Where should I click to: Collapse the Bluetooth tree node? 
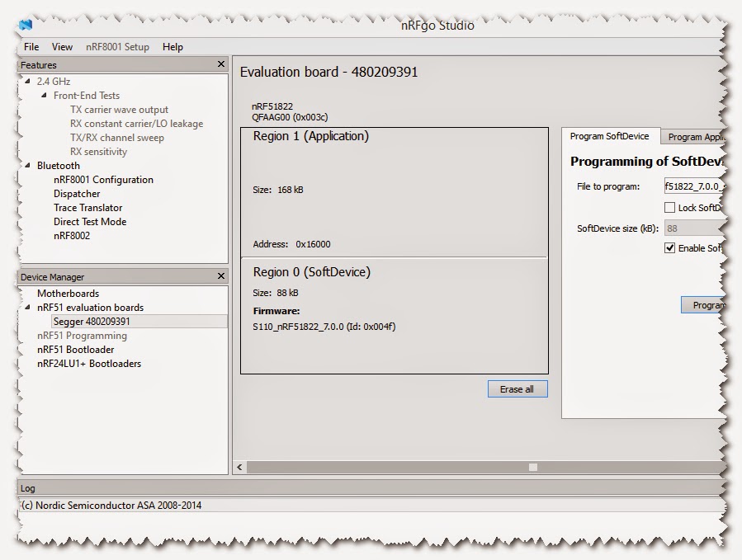point(27,166)
